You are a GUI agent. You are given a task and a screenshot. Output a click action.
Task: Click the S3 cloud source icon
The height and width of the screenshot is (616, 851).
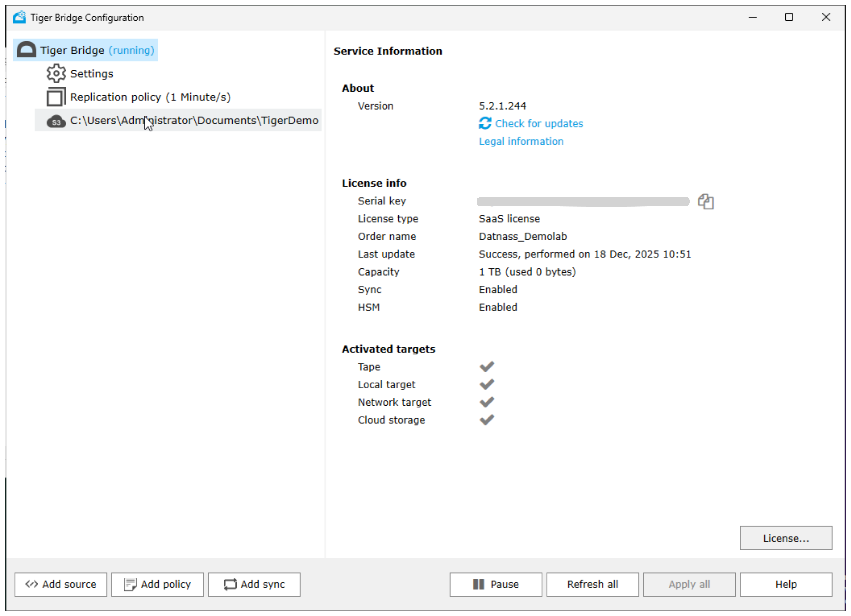[56, 121]
